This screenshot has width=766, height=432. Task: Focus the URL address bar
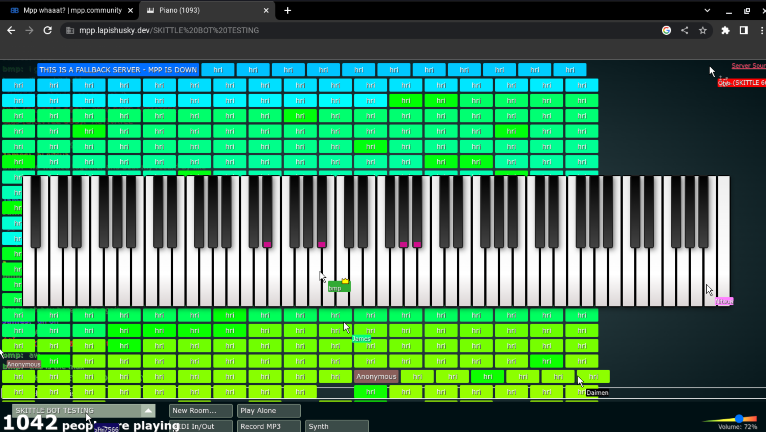coord(362,30)
